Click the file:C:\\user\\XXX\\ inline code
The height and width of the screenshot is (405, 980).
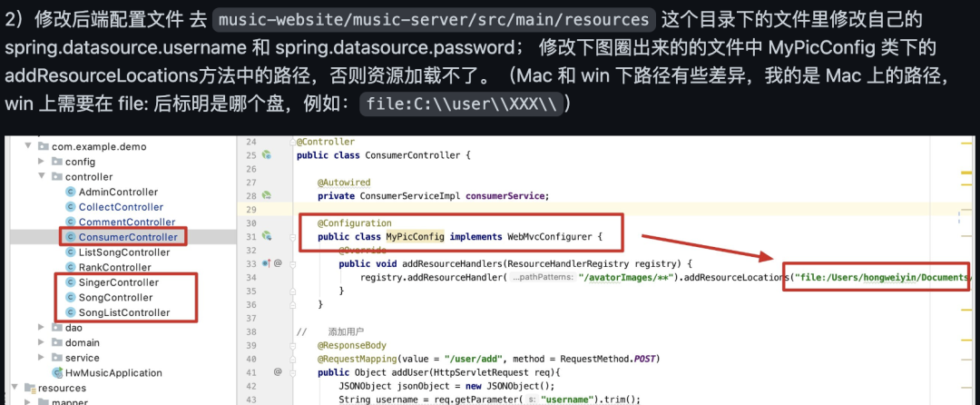tap(461, 104)
